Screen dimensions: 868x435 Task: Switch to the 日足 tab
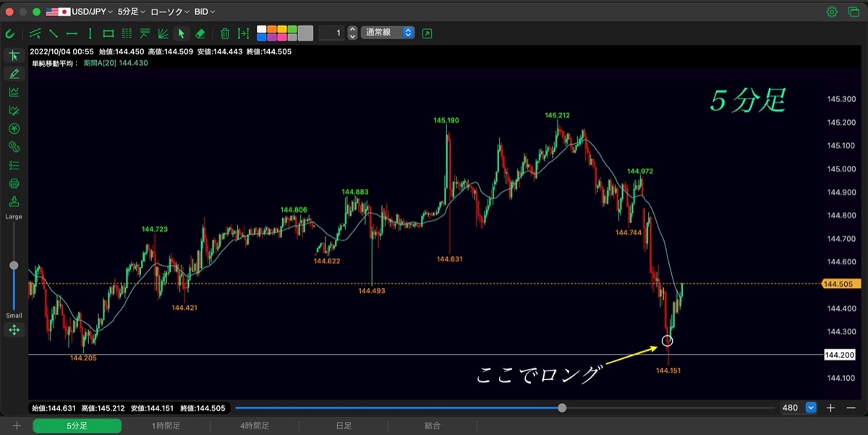[344, 426]
